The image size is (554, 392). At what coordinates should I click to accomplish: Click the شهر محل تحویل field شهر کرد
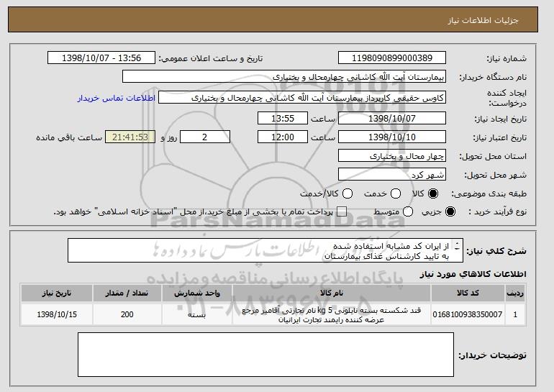[392, 175]
